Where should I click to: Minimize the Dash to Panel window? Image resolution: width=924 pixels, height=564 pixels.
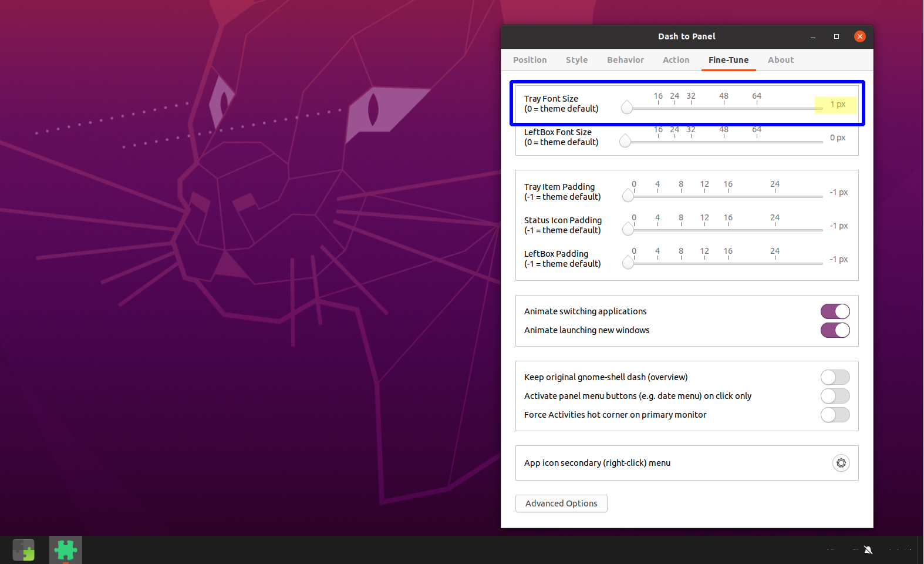point(813,36)
